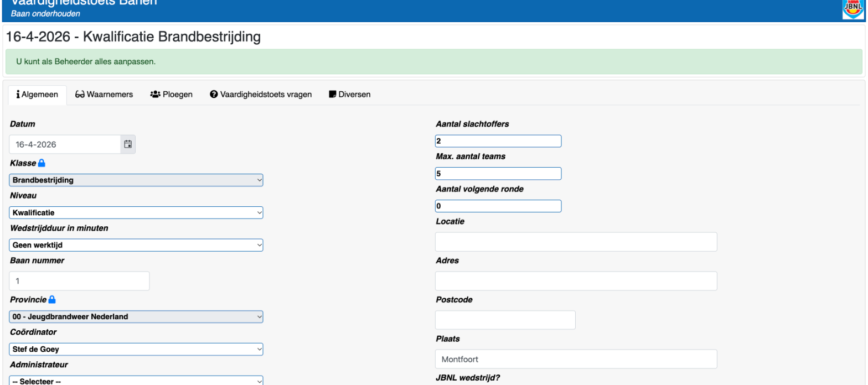Click the lock icon next to Provincie
This screenshot has width=868, height=385.
(x=52, y=299)
